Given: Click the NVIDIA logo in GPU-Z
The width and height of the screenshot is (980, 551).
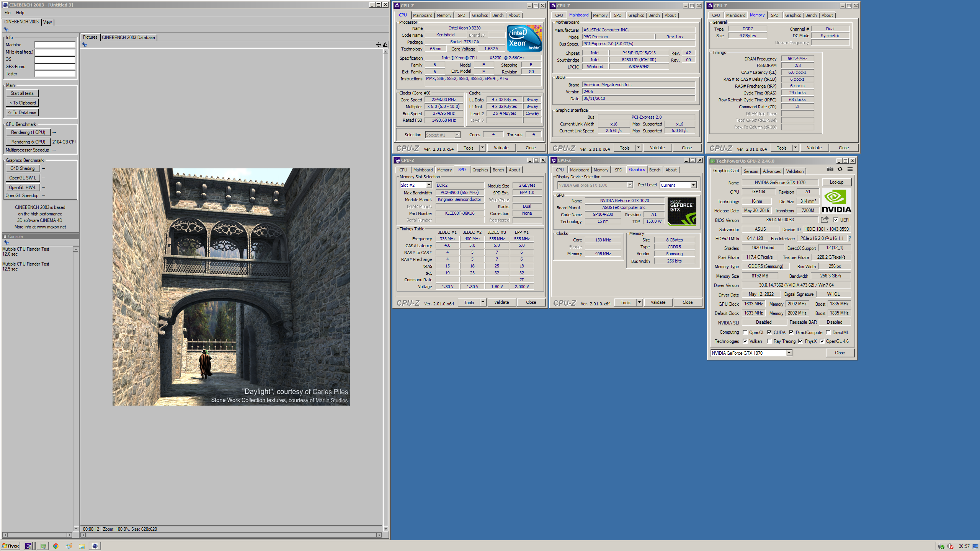Looking at the screenshot, I should [x=836, y=201].
